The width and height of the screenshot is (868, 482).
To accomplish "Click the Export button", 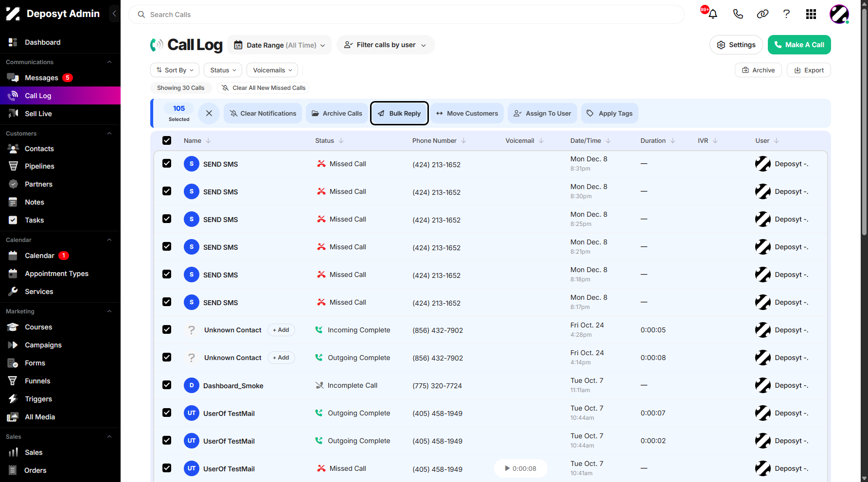I will coord(809,70).
